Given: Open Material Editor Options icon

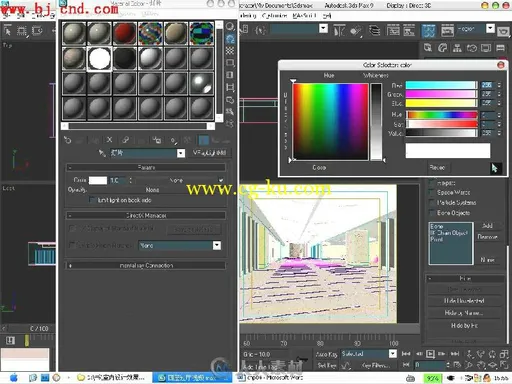Looking at the screenshot, I should click(x=230, y=100).
